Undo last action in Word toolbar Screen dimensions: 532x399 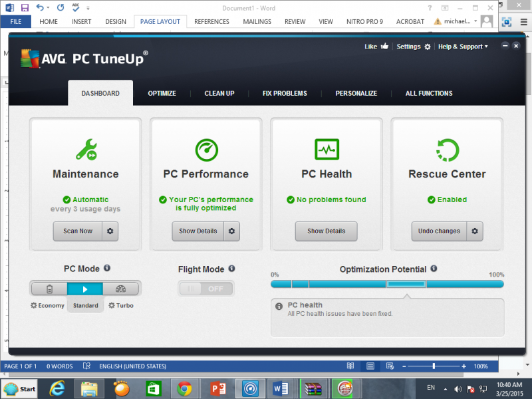(x=40, y=7)
